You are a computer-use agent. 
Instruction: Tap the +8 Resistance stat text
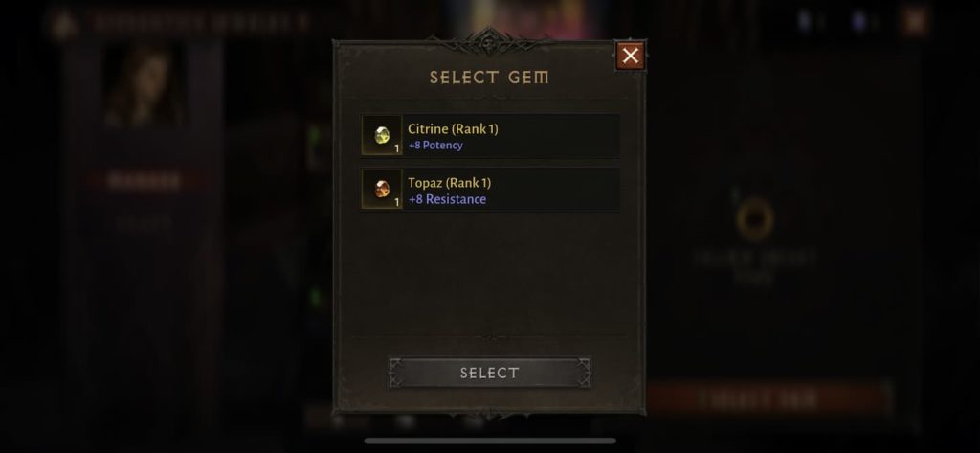(x=447, y=199)
